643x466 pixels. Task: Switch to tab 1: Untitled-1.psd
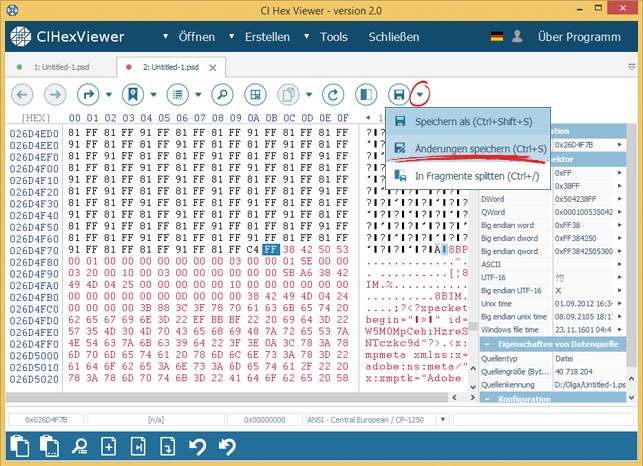click(61, 67)
